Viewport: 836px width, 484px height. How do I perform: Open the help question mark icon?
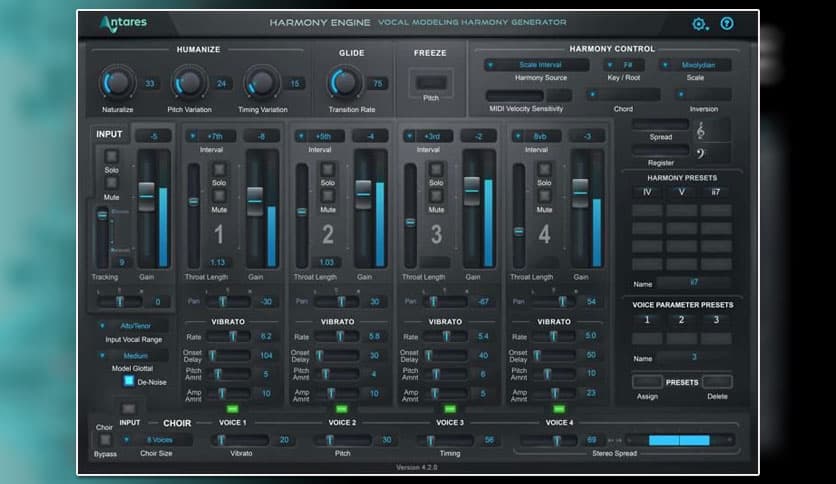tap(727, 23)
